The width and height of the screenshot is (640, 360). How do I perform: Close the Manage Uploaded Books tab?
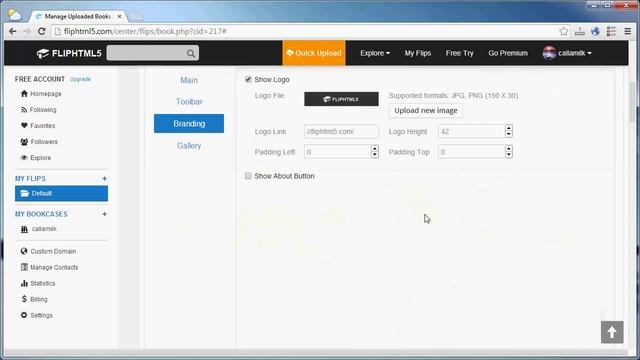click(x=119, y=16)
